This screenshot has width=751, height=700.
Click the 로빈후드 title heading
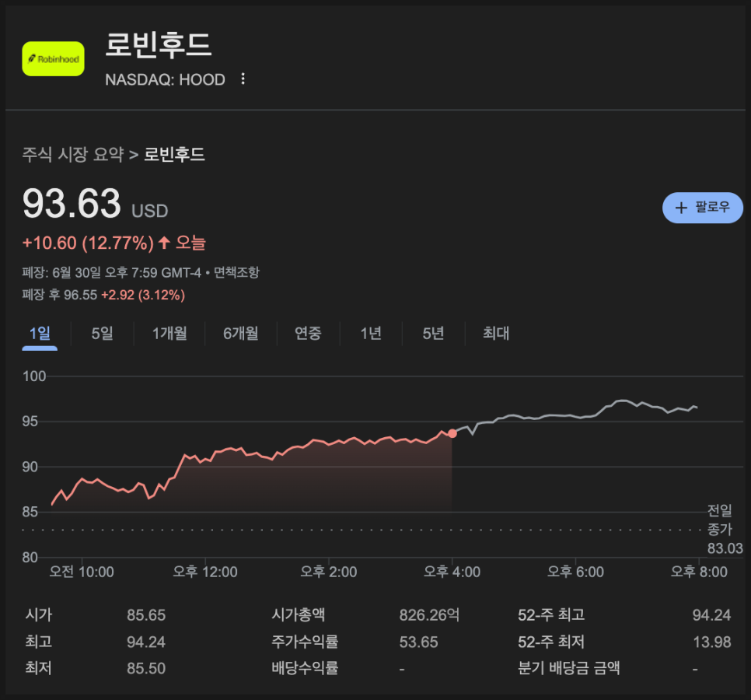point(158,45)
